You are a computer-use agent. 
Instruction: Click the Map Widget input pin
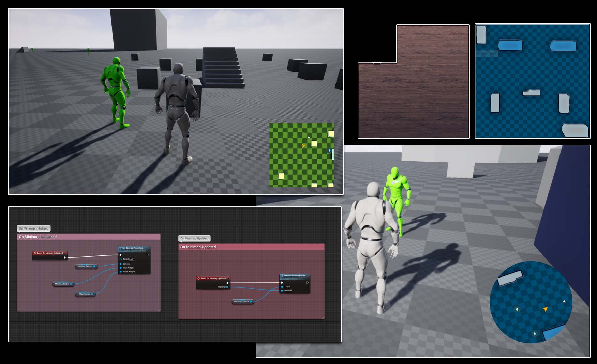(x=120, y=268)
